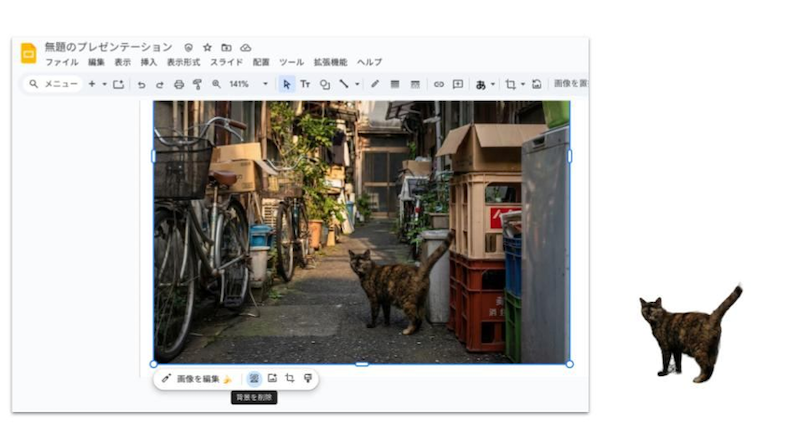Click the cutout cat image on the right
Viewport: 804px width, 443px height.
692,335
